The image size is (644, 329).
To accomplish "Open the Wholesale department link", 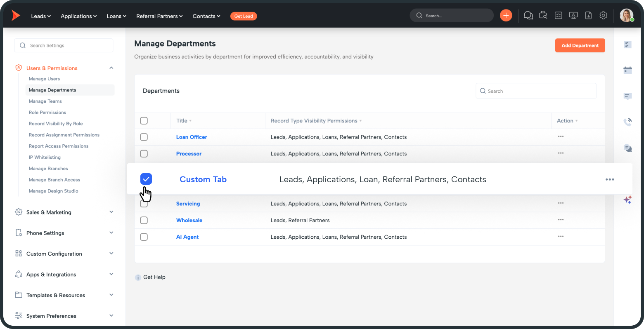I will (189, 220).
